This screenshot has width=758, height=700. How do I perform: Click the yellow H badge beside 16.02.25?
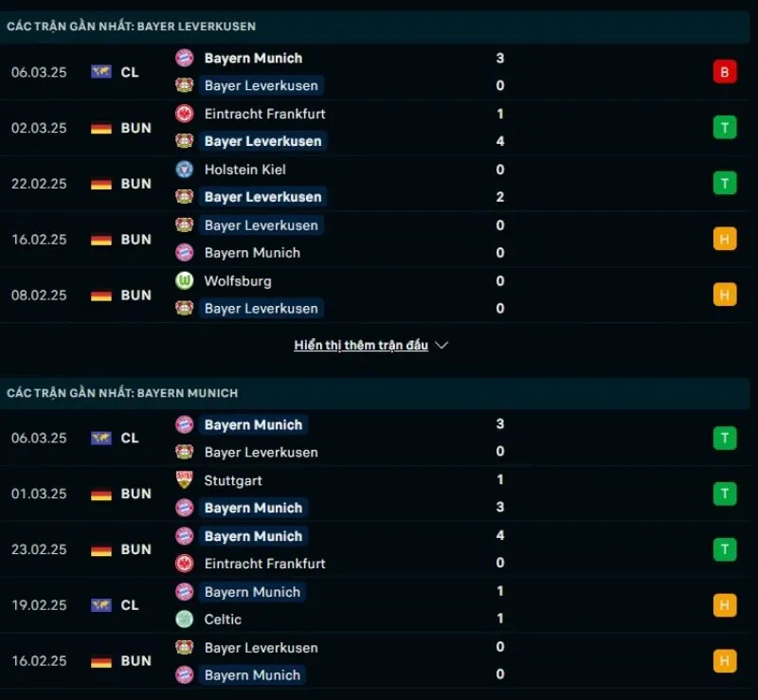725,239
